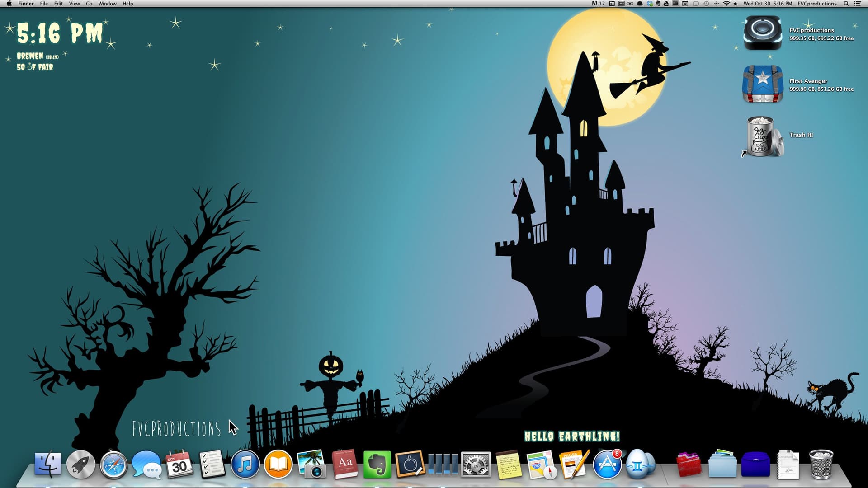Image resolution: width=868 pixels, height=488 pixels.
Task: Open the Dictionary app in Dock
Action: pyautogui.click(x=344, y=465)
